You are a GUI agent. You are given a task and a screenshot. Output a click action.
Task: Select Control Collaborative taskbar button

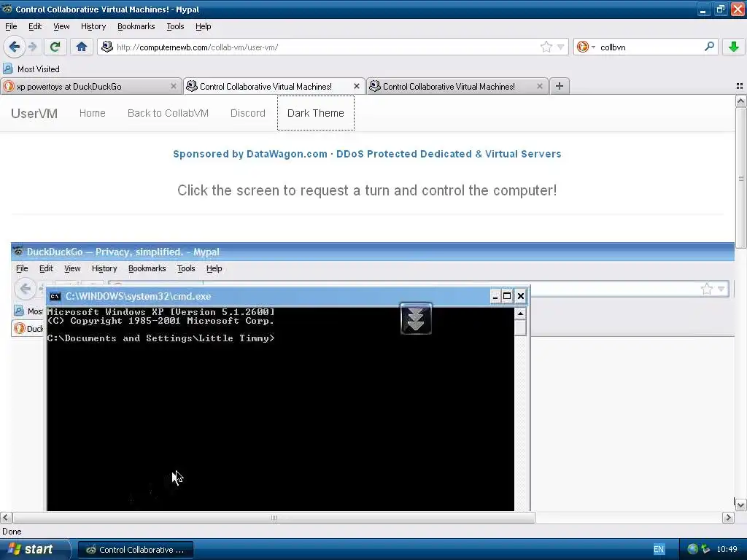tap(135, 550)
